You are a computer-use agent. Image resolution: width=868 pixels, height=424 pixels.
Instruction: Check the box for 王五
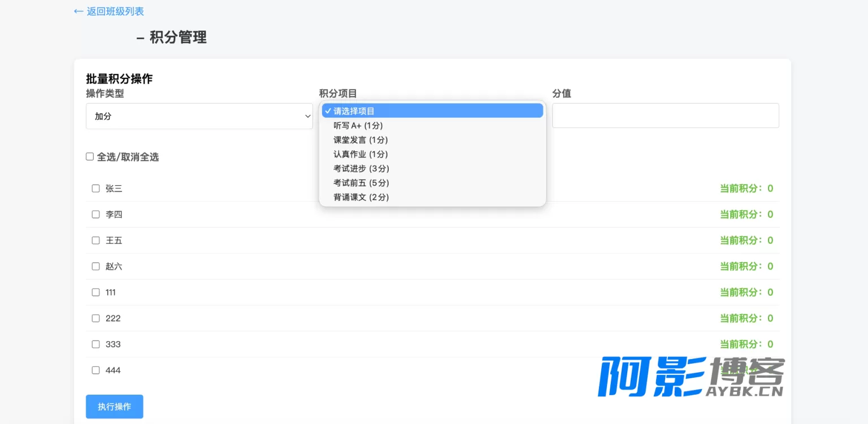96,241
